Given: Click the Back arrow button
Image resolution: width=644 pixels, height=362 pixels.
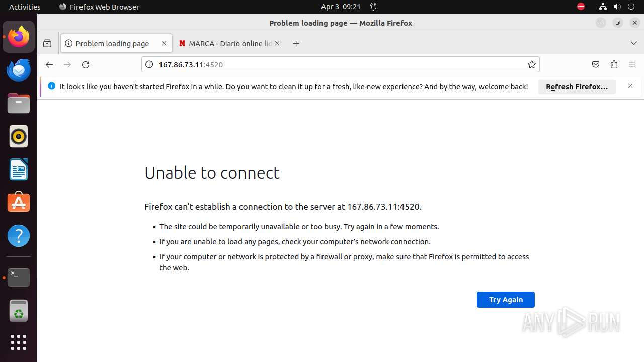Looking at the screenshot, I should tap(49, 65).
